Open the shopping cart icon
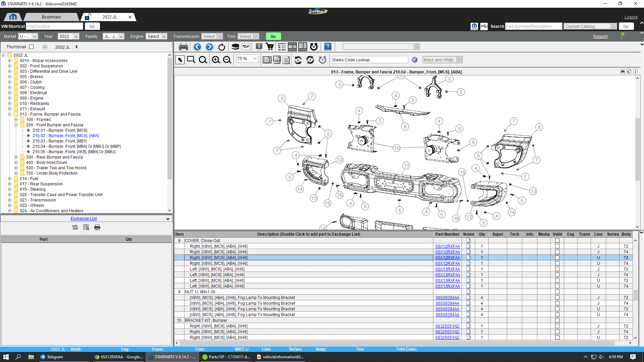This screenshot has height=362, width=644. coord(270,47)
